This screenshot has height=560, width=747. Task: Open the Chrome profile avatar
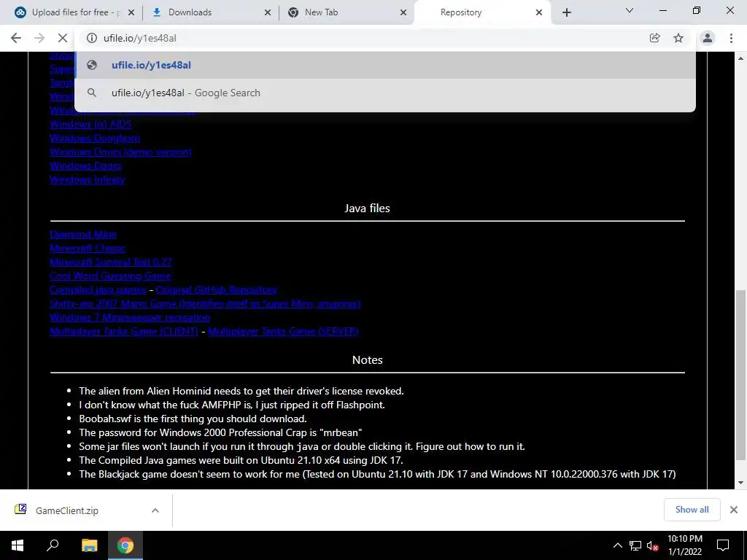708,38
